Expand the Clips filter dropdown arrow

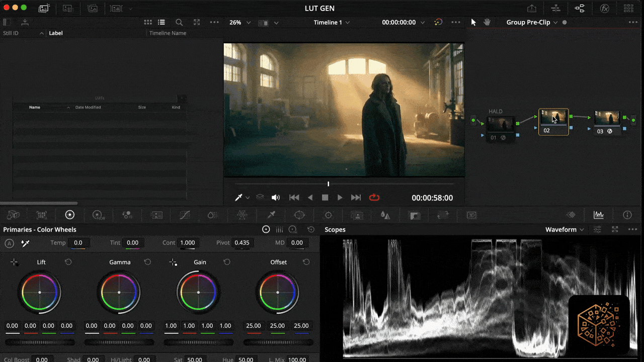[x=131, y=8]
